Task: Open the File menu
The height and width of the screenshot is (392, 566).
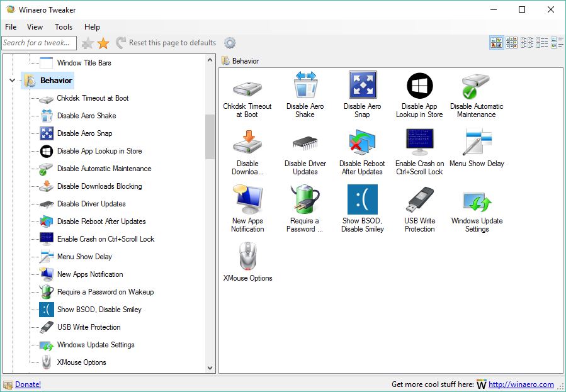Action: pyautogui.click(x=11, y=27)
